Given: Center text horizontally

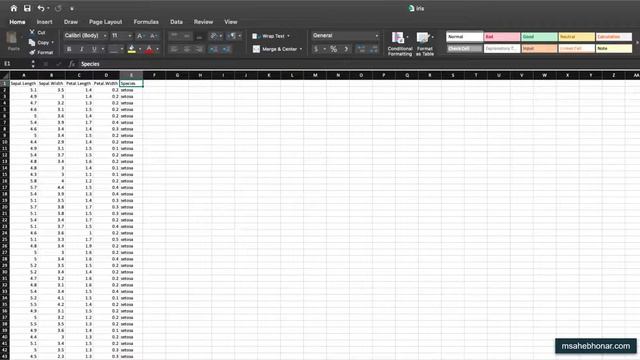Looking at the screenshot, I should [187, 49].
